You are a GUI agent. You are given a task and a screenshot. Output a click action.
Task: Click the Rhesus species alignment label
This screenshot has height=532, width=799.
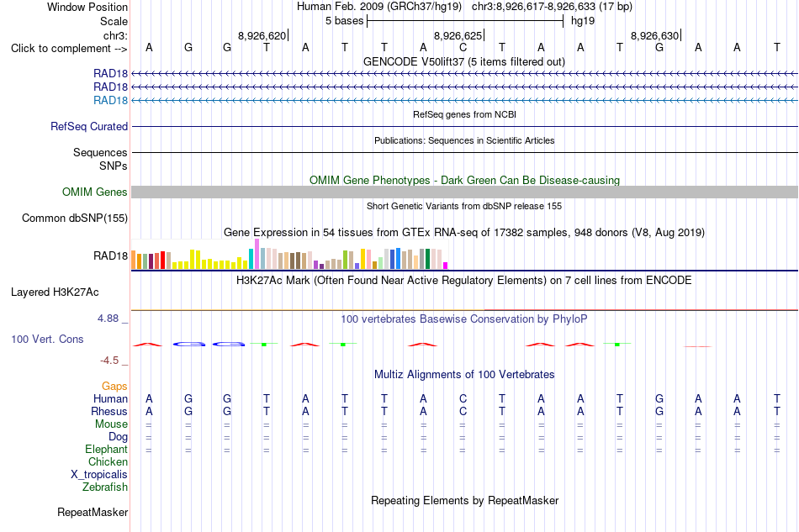[x=109, y=411]
